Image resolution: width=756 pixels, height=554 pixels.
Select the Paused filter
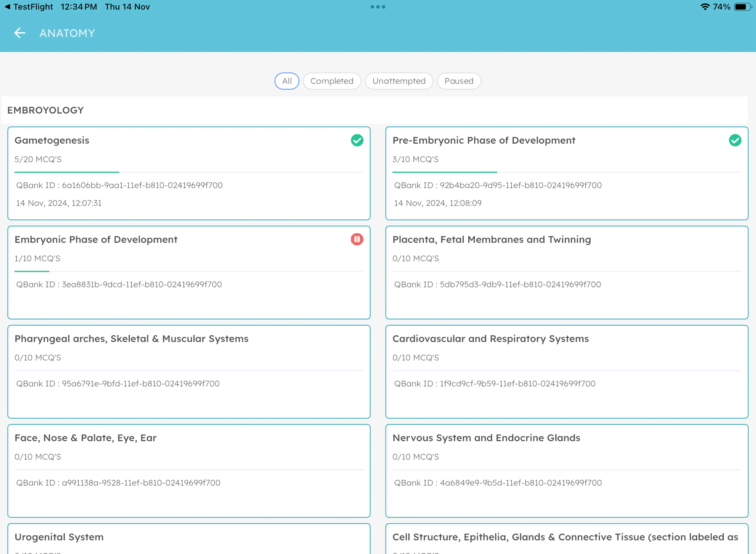(x=459, y=81)
